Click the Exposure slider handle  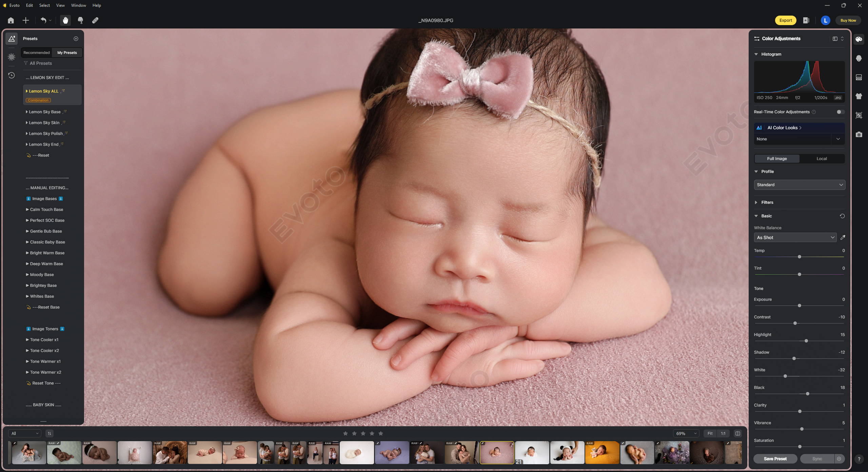799,306
